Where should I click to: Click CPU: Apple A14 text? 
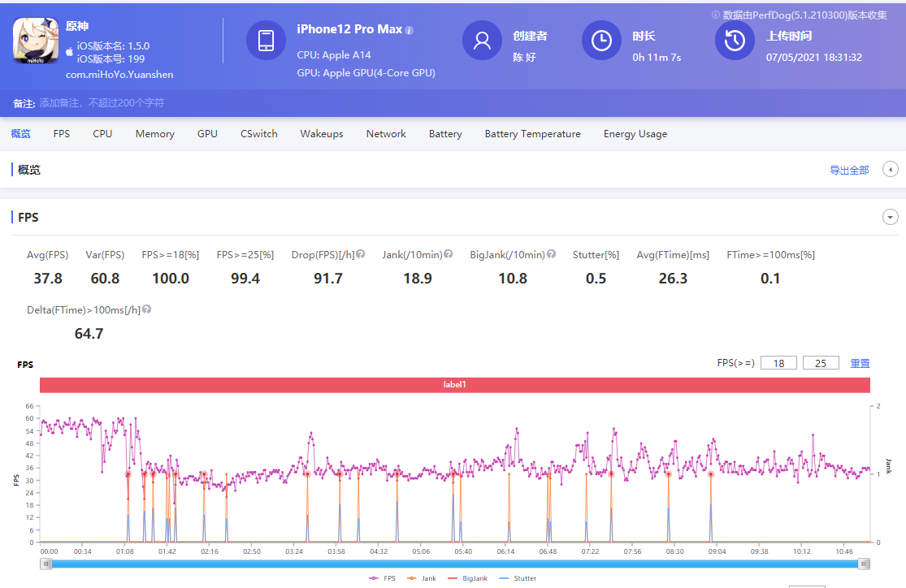coord(334,55)
